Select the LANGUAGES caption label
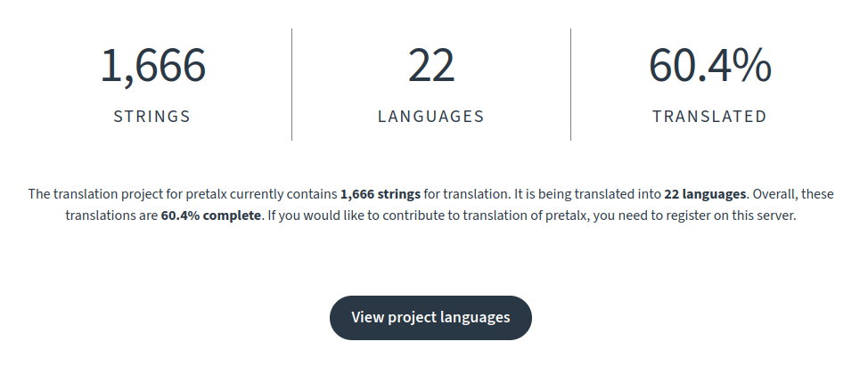The height and width of the screenshot is (366, 868). click(431, 116)
